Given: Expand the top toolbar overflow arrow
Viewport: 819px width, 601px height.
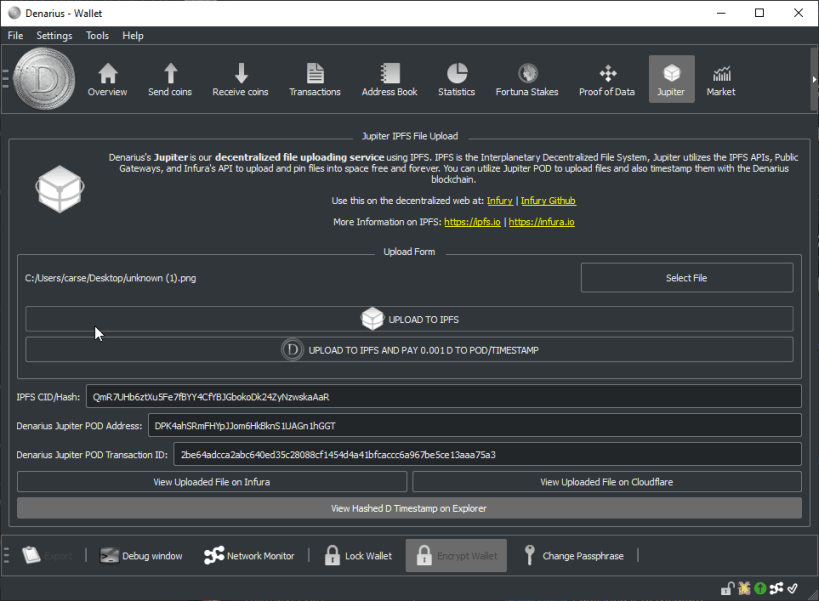Looking at the screenshot, I should (x=814, y=79).
